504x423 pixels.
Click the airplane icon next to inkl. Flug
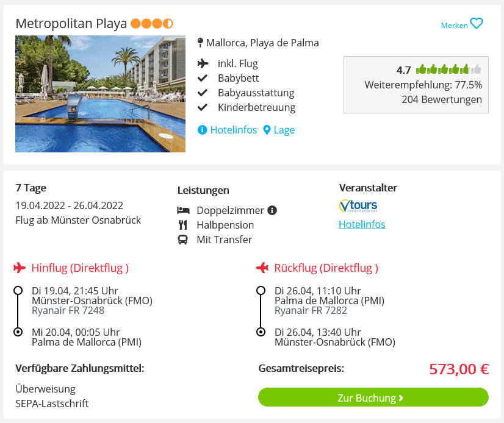203,63
